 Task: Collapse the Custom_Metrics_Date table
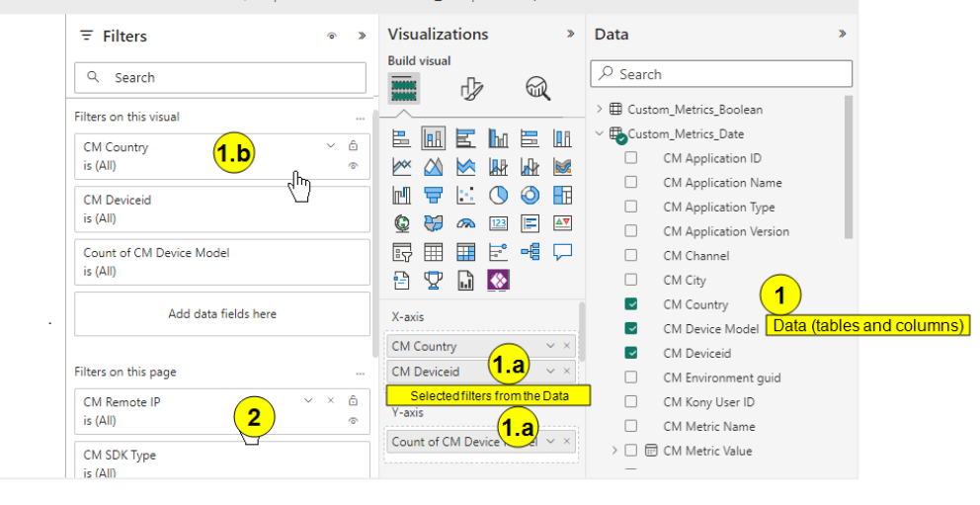pos(600,133)
